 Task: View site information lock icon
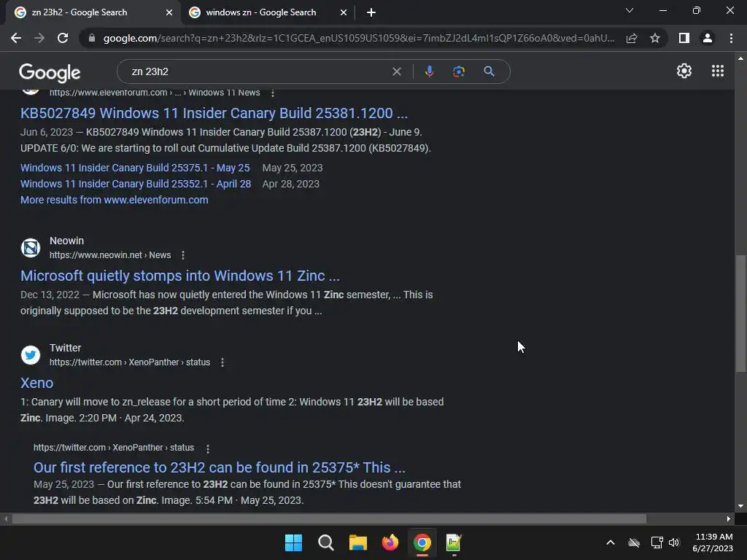(92, 38)
